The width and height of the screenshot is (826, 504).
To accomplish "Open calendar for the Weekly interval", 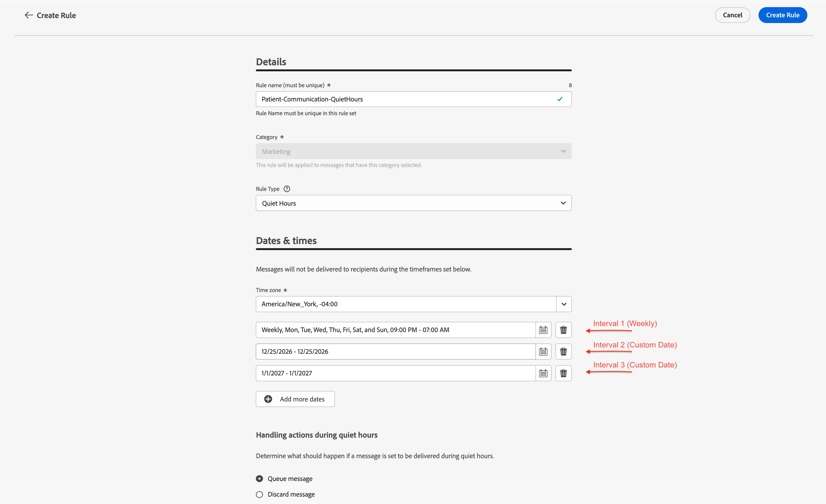I will click(x=543, y=330).
